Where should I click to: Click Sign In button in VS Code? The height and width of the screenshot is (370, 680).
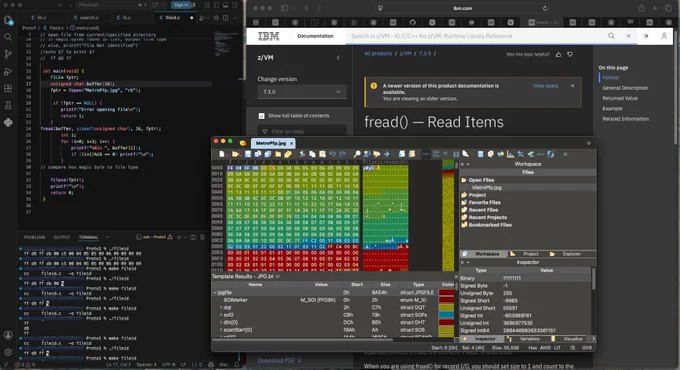181,5
